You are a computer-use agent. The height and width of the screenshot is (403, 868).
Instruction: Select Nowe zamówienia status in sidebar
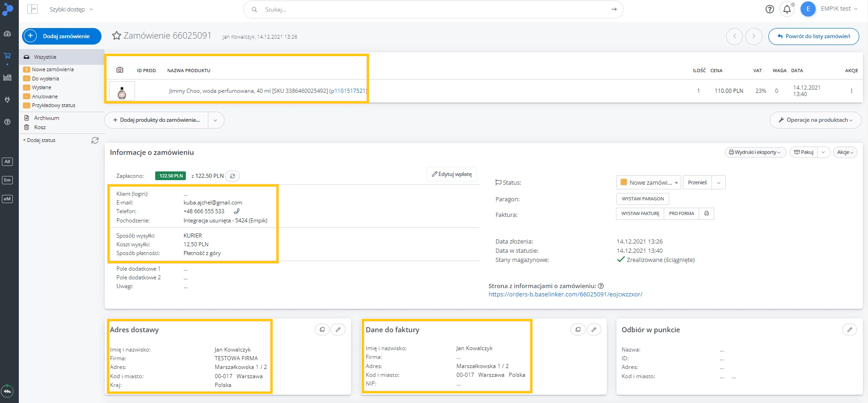point(52,69)
